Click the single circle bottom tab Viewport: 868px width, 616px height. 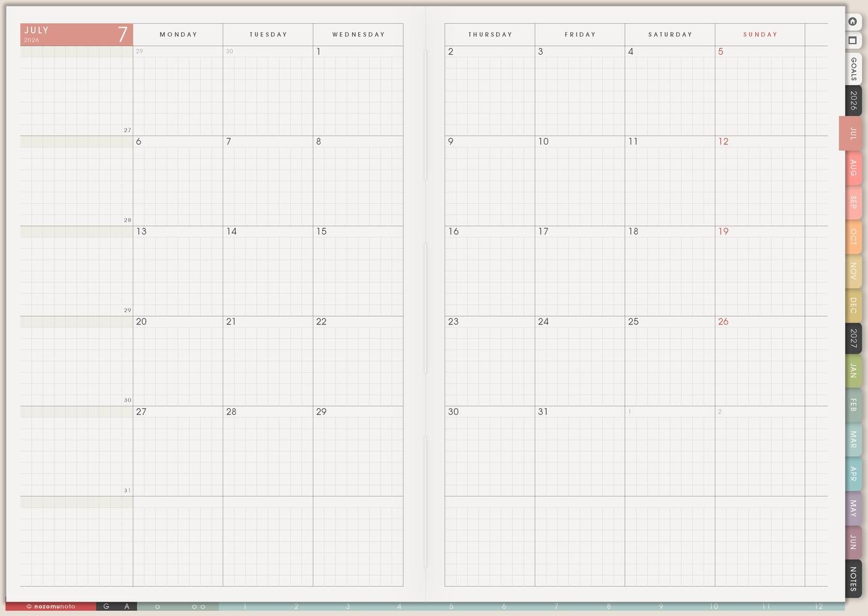click(x=157, y=606)
